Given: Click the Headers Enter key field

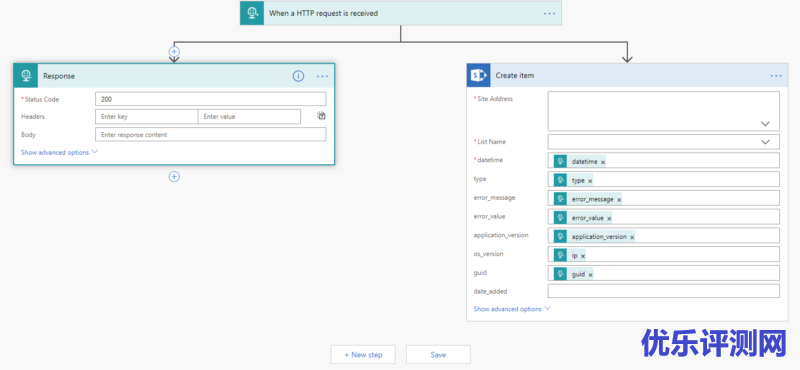Looking at the screenshot, I should point(146,117).
